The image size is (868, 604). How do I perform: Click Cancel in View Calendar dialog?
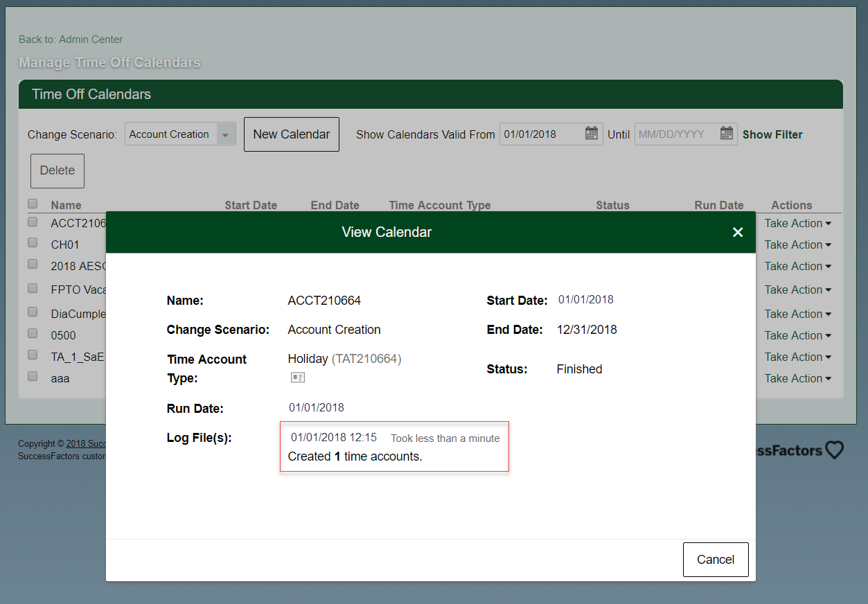pyautogui.click(x=716, y=560)
